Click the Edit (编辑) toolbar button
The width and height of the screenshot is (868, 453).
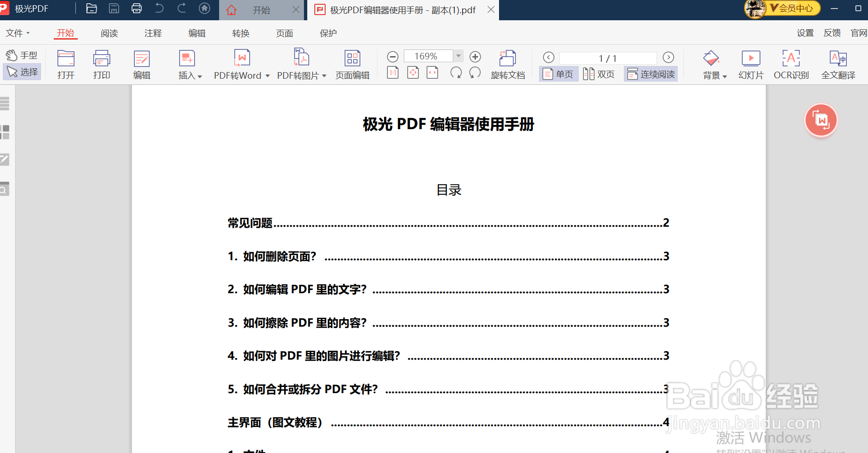(x=142, y=65)
